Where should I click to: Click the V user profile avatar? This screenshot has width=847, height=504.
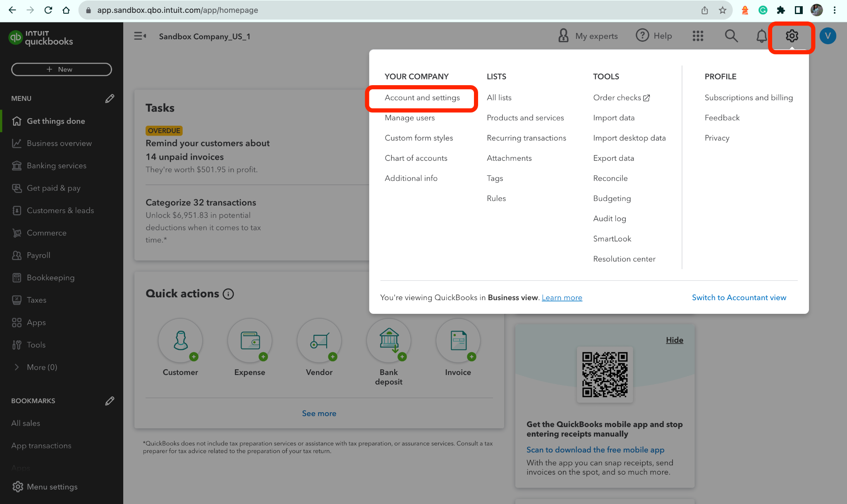[x=828, y=36]
